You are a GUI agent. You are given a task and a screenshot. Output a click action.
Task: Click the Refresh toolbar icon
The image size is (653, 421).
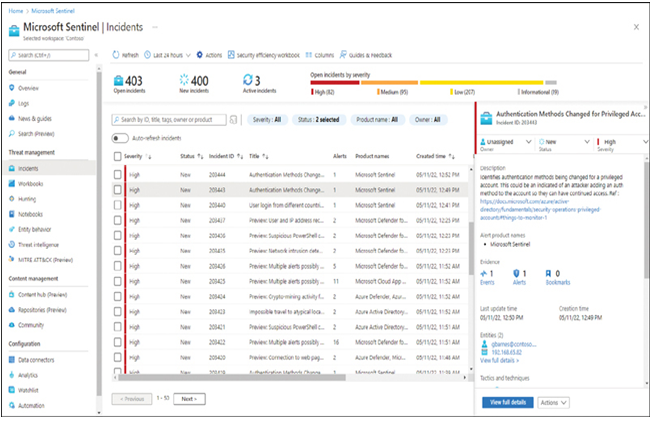click(x=116, y=55)
